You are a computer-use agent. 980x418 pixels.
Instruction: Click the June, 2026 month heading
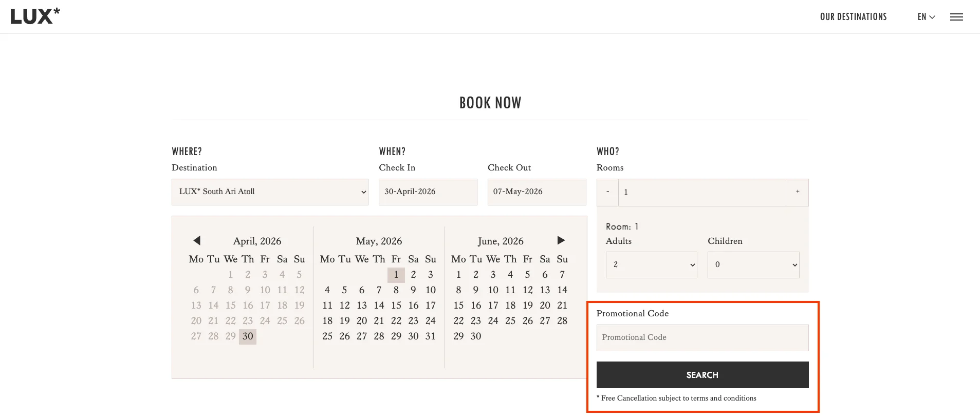coord(501,241)
